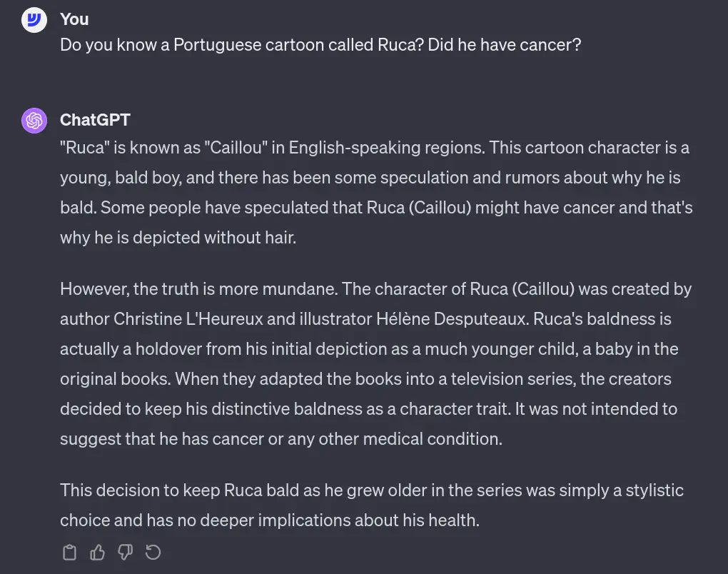This screenshot has width=728, height=574.
Task: Click the quoted word "Caillou" in first line
Action: (236, 148)
